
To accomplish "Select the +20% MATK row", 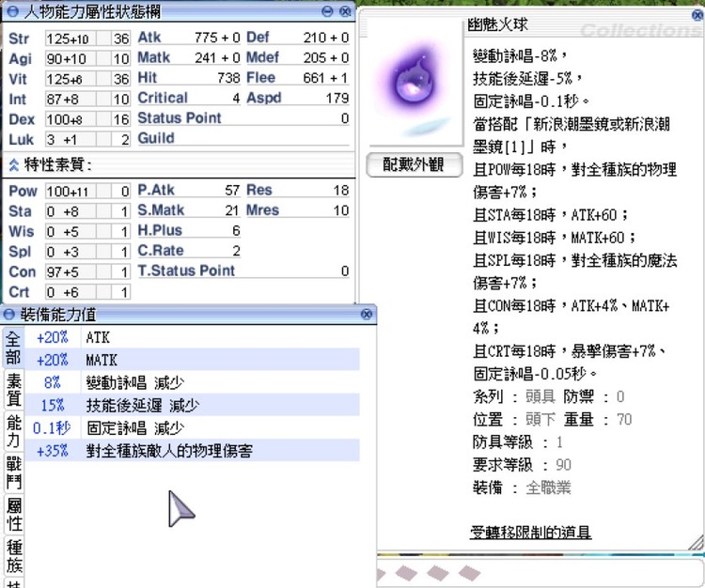I will click(x=192, y=360).
